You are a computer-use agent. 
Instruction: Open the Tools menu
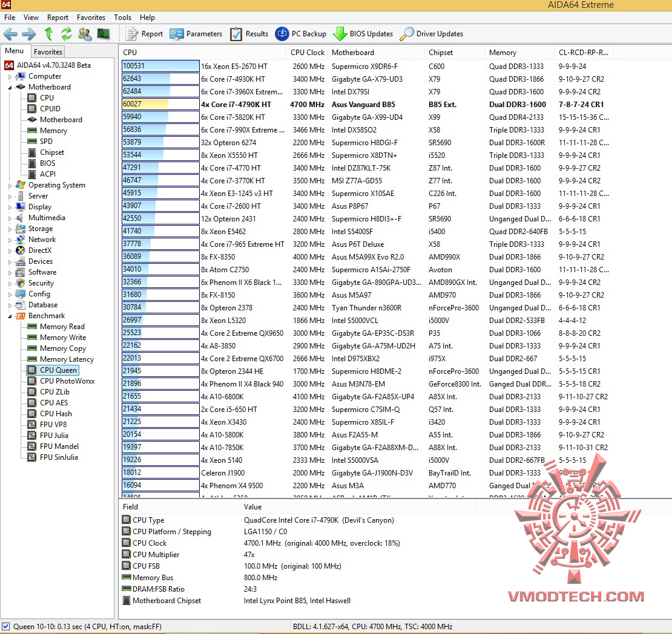122,18
